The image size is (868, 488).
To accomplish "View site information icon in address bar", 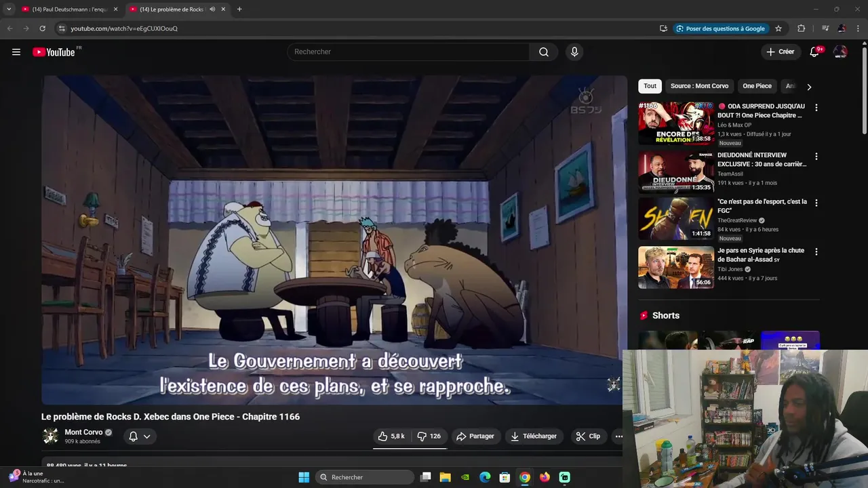I will pos(61,28).
